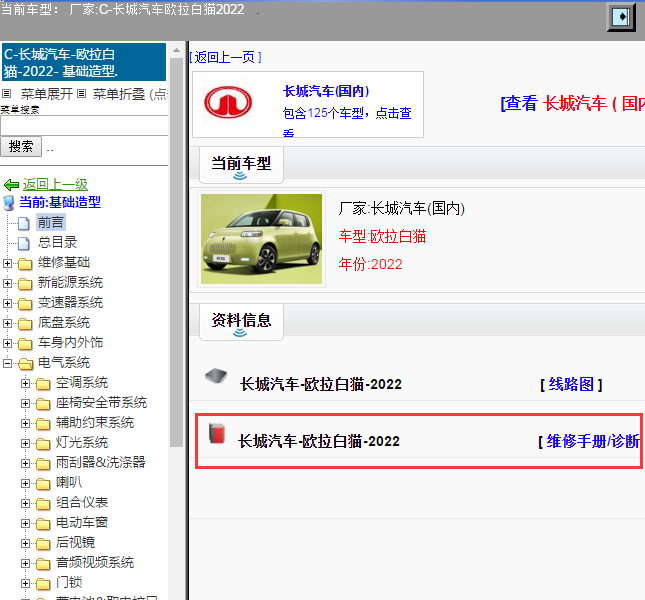Click the 空调系统 folder icon
This screenshot has width=645, height=600.
tap(43, 384)
